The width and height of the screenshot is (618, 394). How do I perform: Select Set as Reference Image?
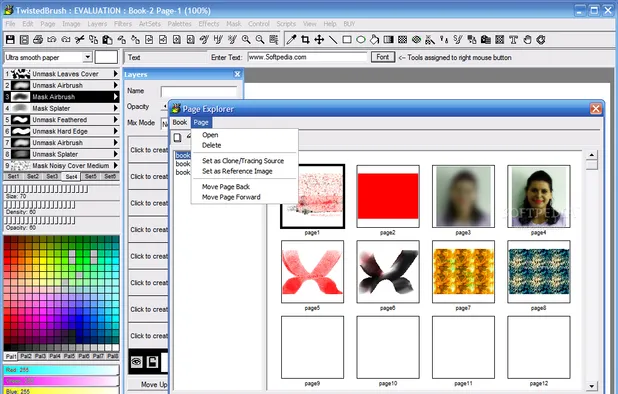[237, 171]
